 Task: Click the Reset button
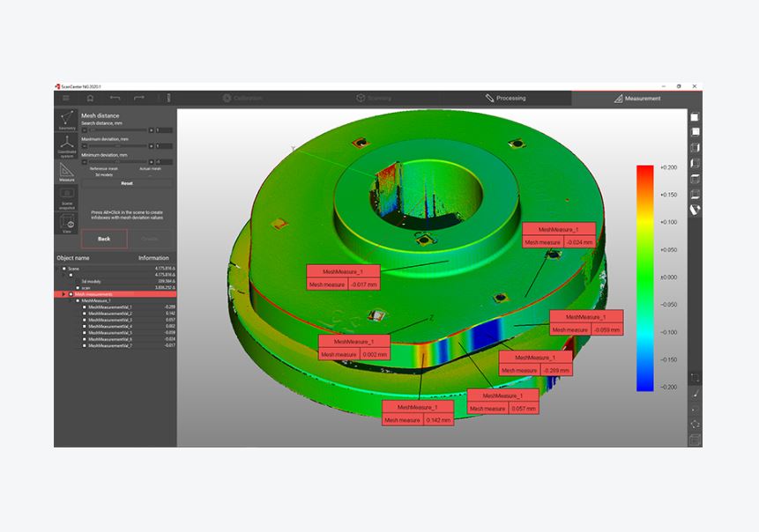point(127,183)
